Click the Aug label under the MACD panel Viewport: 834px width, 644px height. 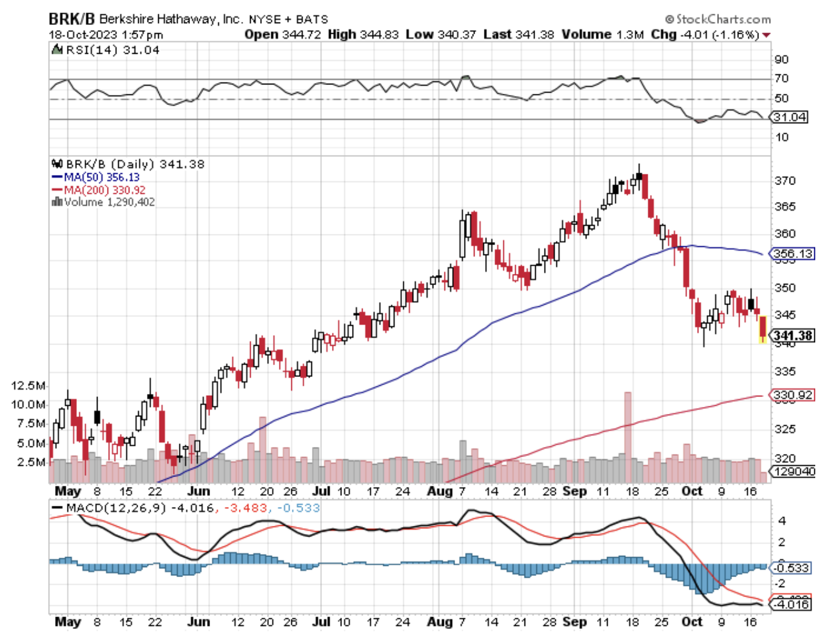tap(440, 622)
